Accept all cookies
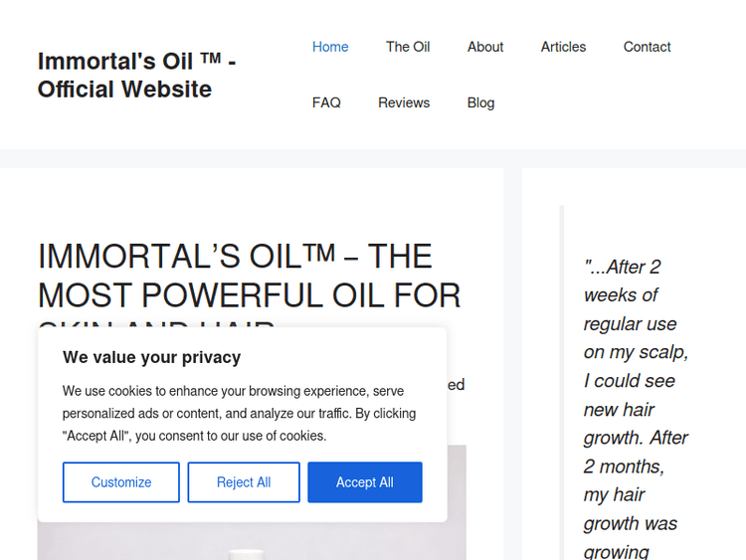 [x=365, y=482]
